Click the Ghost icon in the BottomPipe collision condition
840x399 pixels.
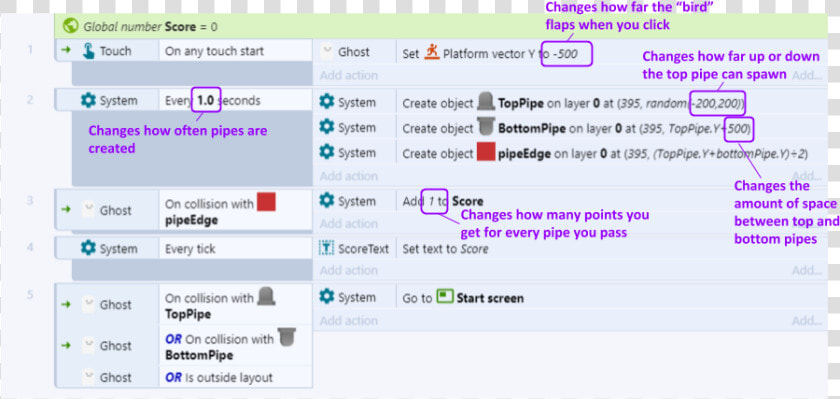[88, 345]
